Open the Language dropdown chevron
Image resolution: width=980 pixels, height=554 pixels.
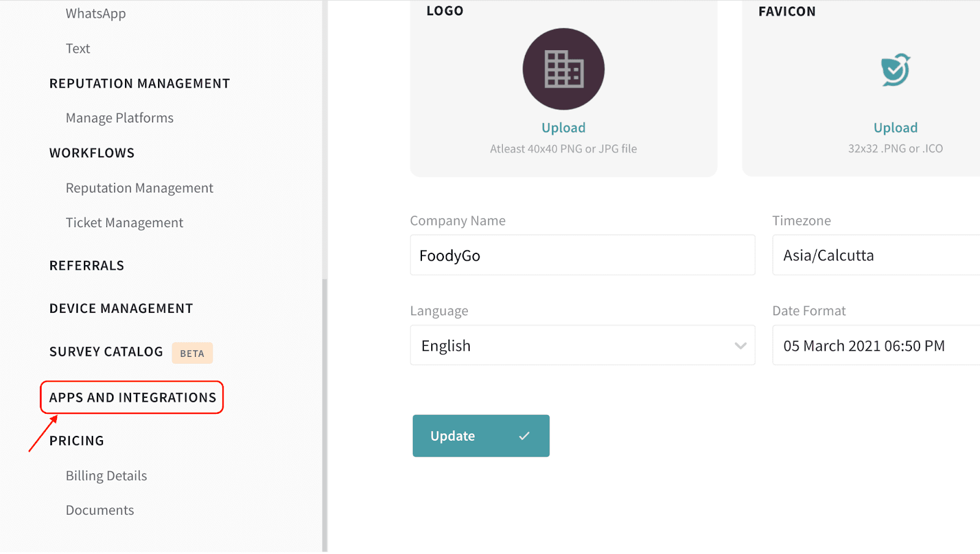[x=741, y=346]
